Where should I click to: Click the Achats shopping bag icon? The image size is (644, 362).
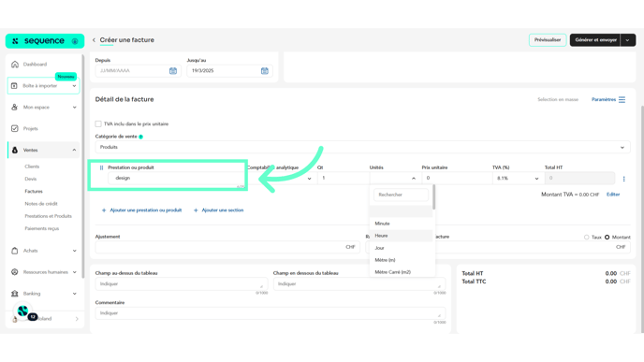tap(15, 251)
